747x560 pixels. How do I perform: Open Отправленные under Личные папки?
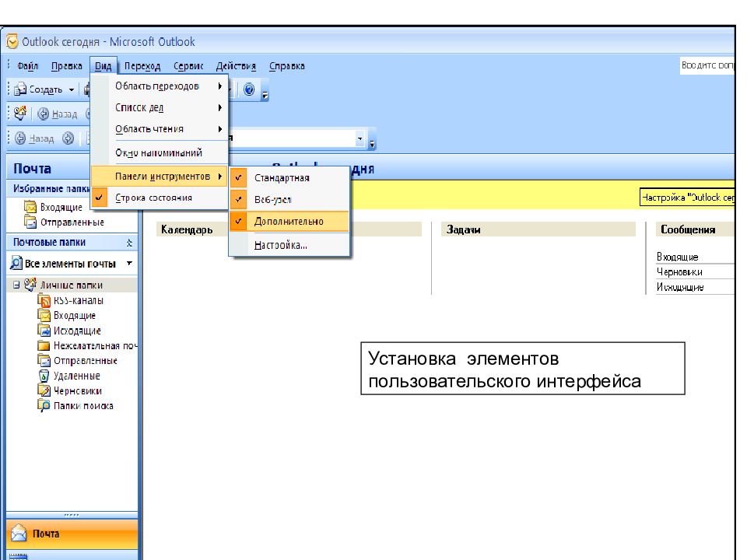coord(86,361)
